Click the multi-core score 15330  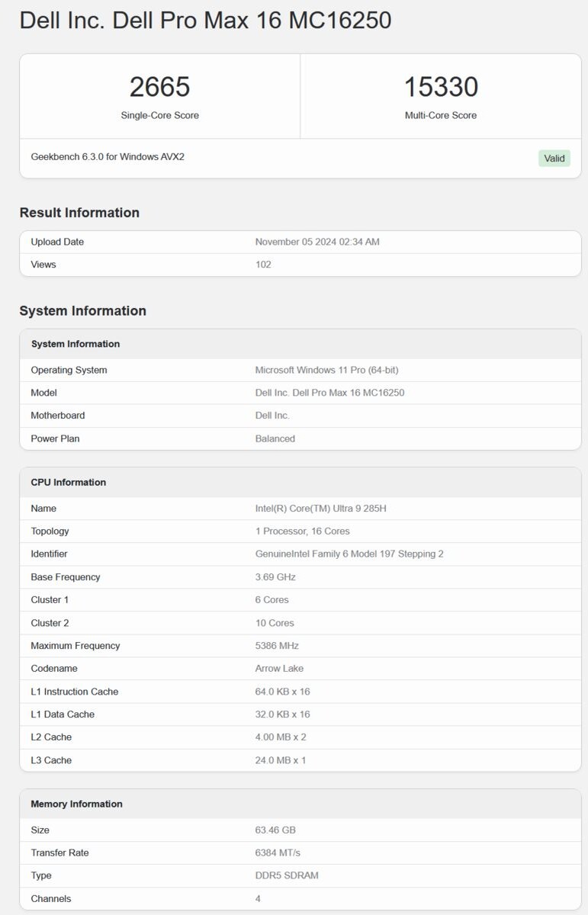[x=441, y=87]
